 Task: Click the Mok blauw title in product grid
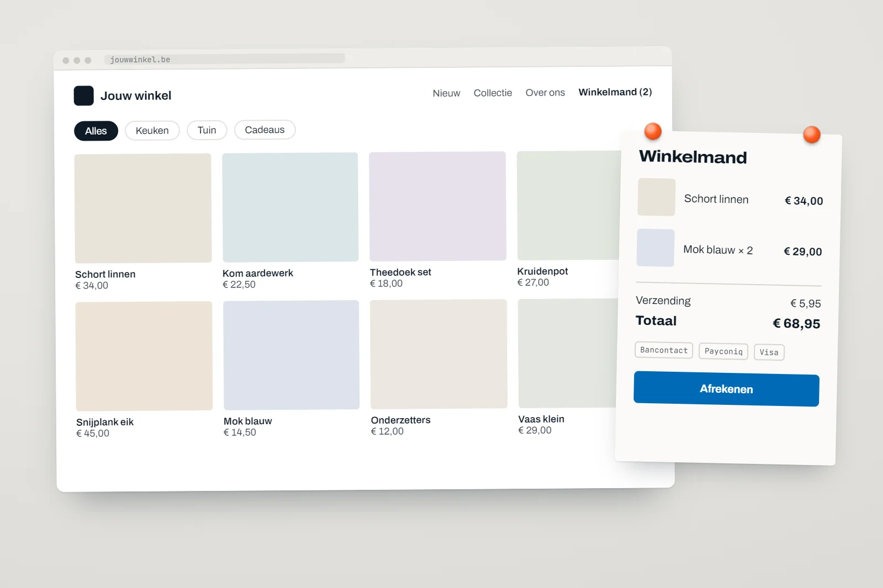(248, 421)
